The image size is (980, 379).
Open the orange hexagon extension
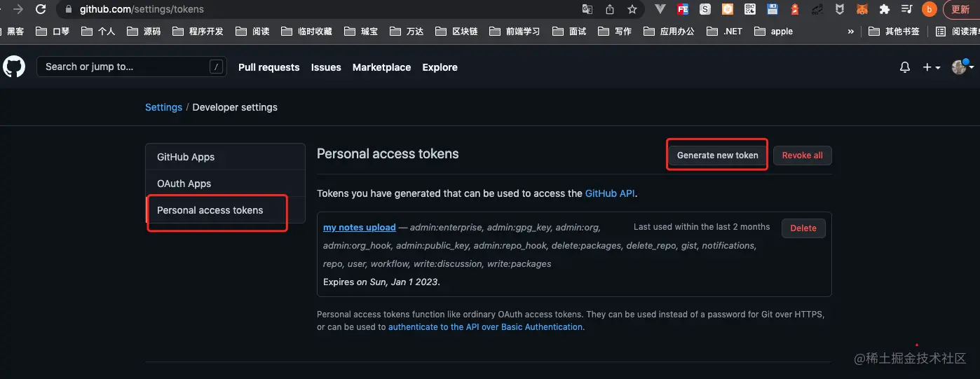click(x=728, y=9)
